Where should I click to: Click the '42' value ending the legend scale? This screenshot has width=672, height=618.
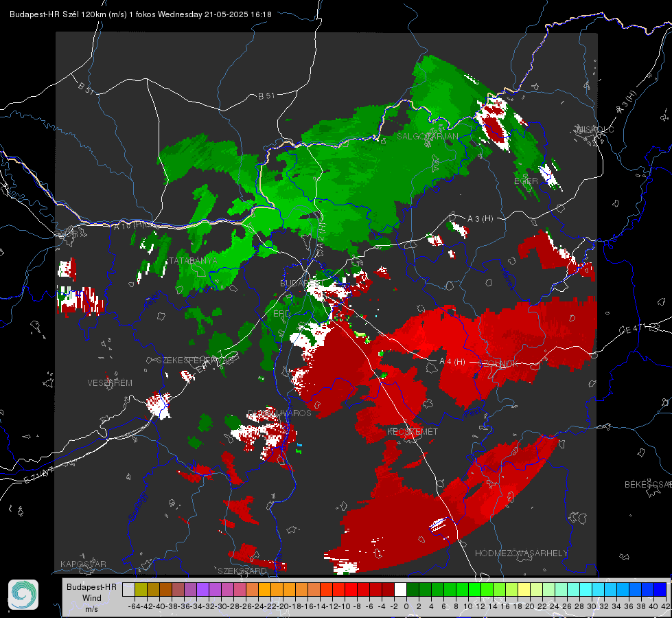coord(666,606)
